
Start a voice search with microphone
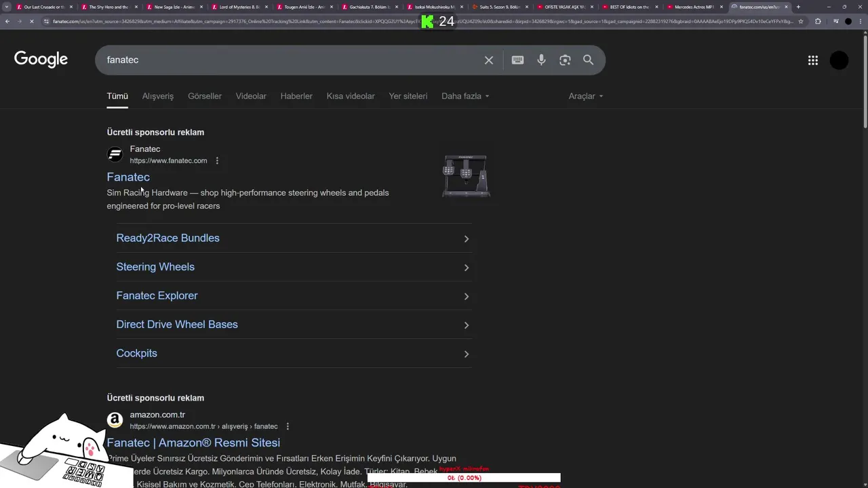[x=541, y=60]
